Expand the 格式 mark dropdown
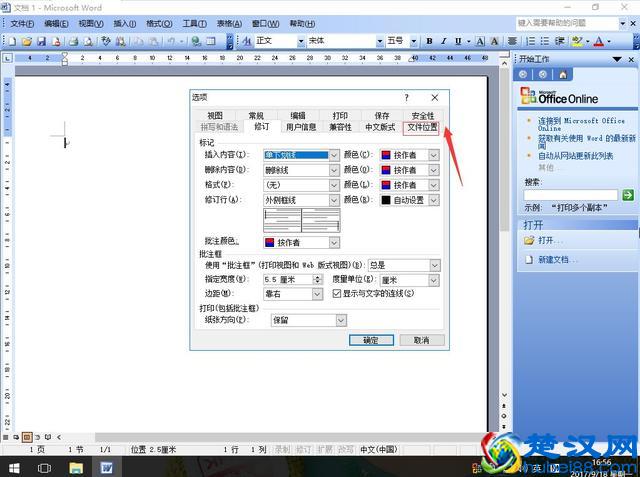The width and height of the screenshot is (640, 477). pyautogui.click(x=334, y=185)
